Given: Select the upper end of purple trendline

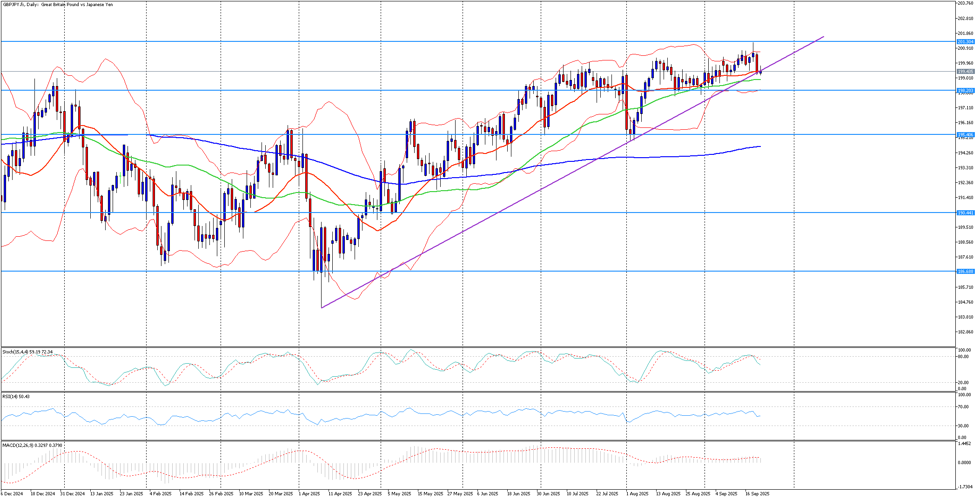Looking at the screenshot, I should coord(824,36).
